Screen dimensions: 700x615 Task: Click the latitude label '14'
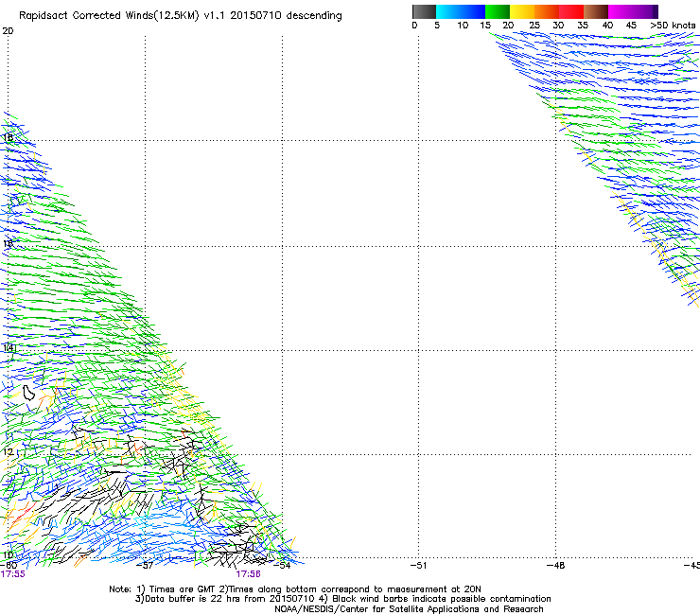9,347
